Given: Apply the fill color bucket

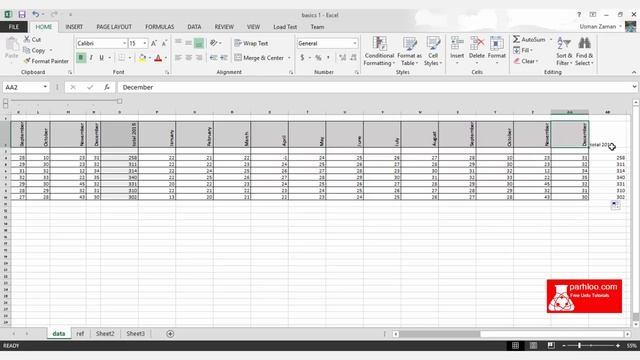Looking at the screenshot, I should (x=142, y=58).
